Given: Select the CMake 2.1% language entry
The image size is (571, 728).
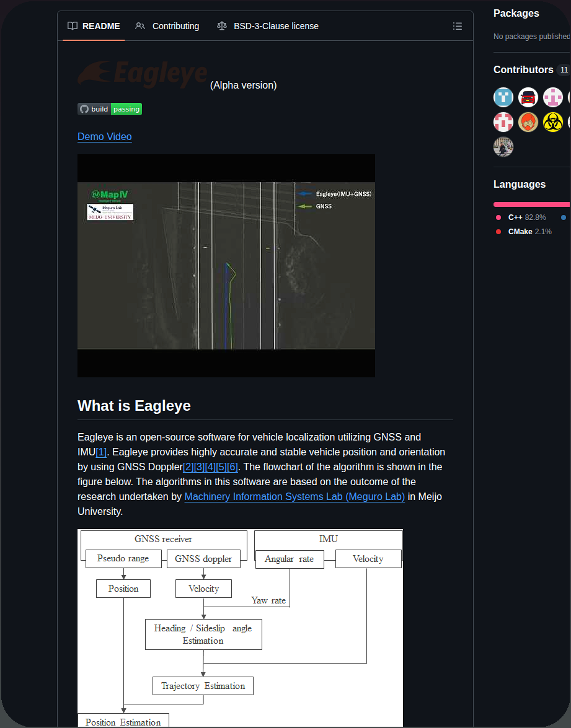Looking at the screenshot, I should pyautogui.click(x=524, y=232).
